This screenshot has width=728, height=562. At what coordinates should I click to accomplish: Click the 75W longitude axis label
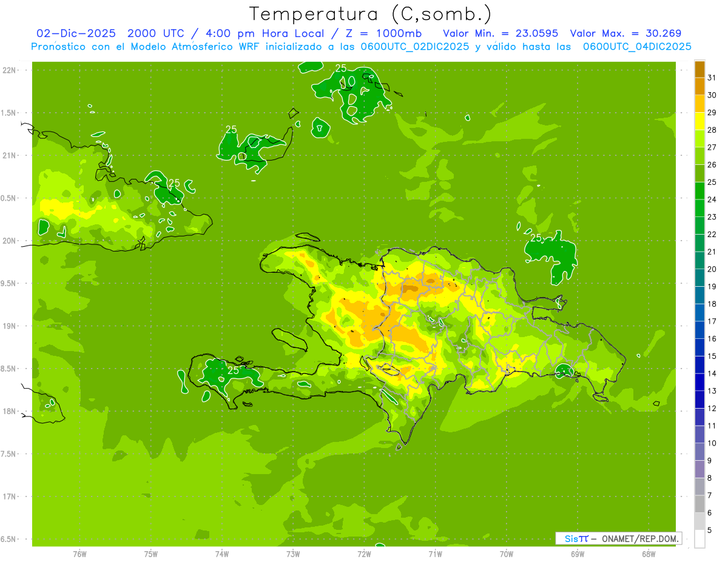pyautogui.click(x=151, y=554)
